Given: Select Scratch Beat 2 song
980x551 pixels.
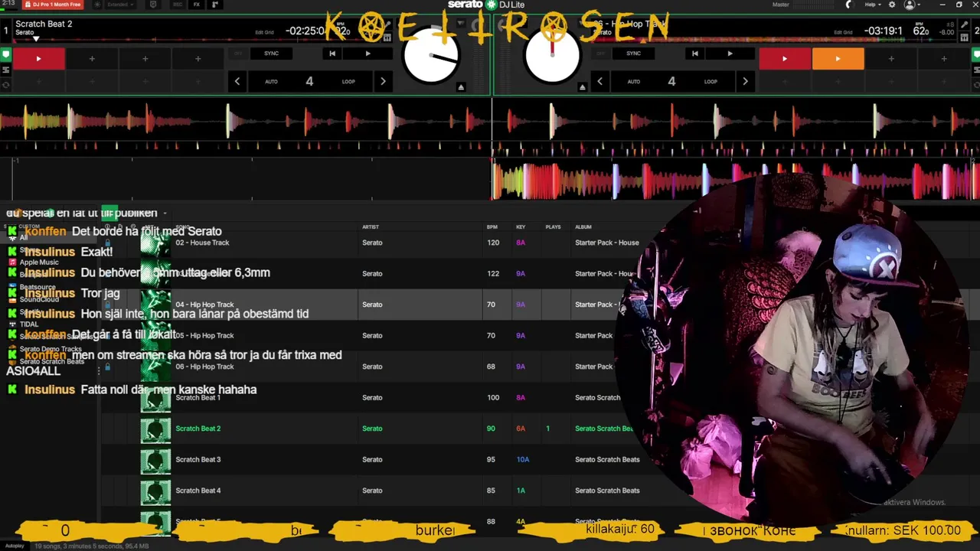Looking at the screenshot, I should tap(198, 429).
